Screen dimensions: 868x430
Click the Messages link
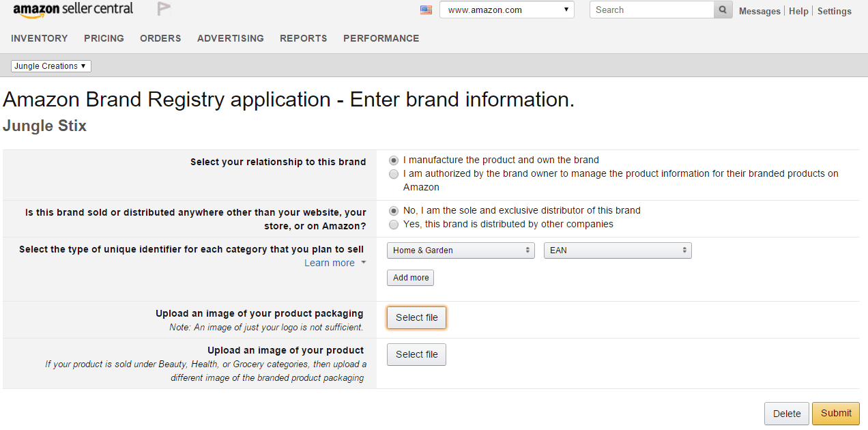[x=759, y=11]
